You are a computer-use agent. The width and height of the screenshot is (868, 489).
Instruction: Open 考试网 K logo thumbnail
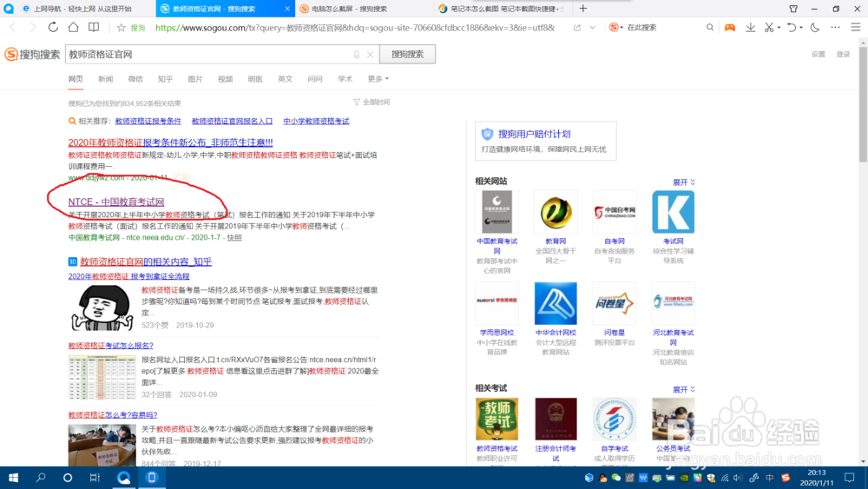[674, 212]
